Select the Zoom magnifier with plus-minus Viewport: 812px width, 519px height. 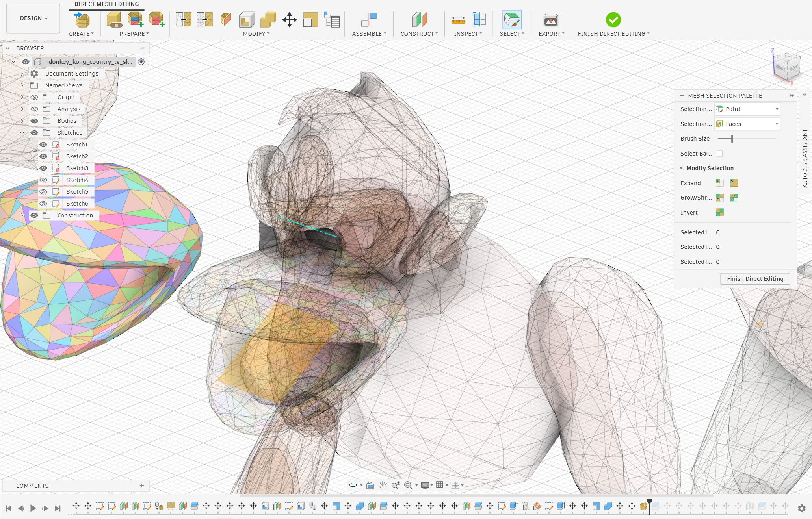pyautogui.click(x=396, y=485)
